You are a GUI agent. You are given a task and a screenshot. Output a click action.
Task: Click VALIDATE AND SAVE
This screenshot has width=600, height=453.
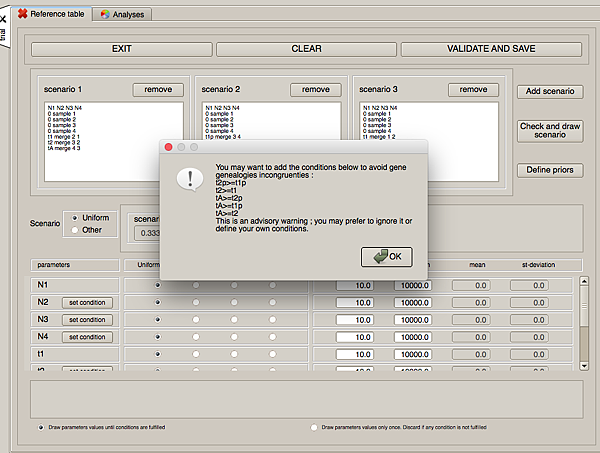coord(491,48)
